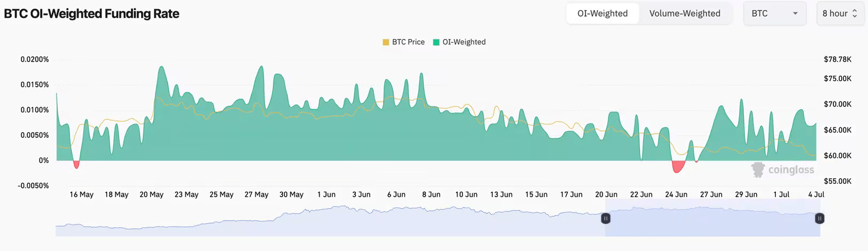Click the right range slider handle
868x251 pixels.
coord(819,218)
